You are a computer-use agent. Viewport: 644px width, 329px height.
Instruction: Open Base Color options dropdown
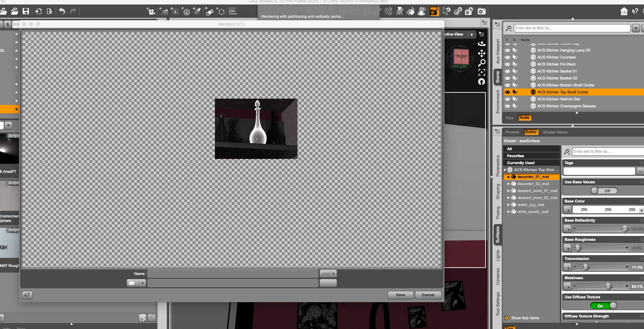coord(567,209)
